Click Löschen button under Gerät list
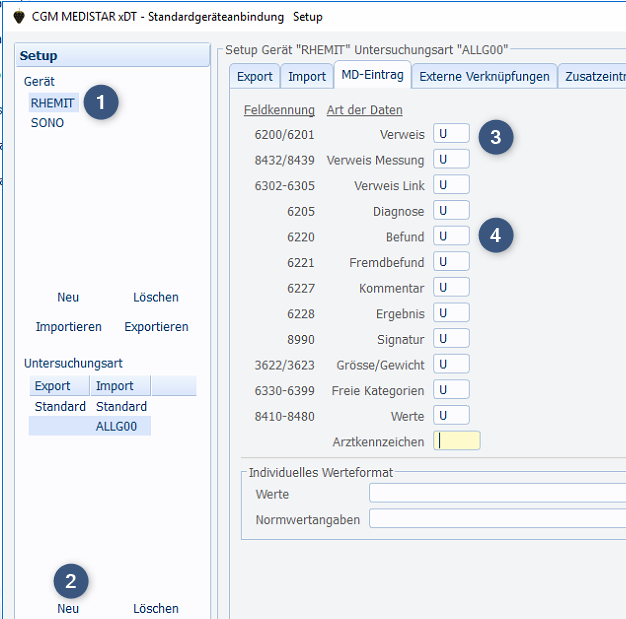This screenshot has width=626, height=619. [156, 297]
